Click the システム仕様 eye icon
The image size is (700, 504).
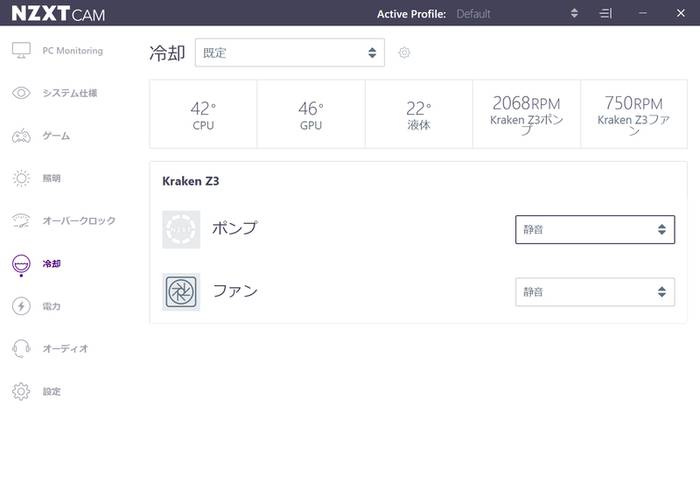[21, 93]
